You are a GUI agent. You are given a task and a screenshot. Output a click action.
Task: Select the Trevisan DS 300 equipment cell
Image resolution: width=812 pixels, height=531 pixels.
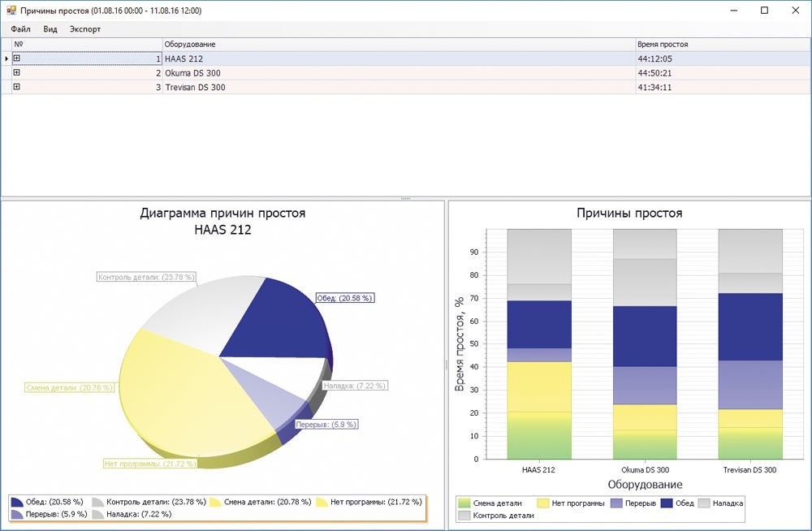pos(399,87)
